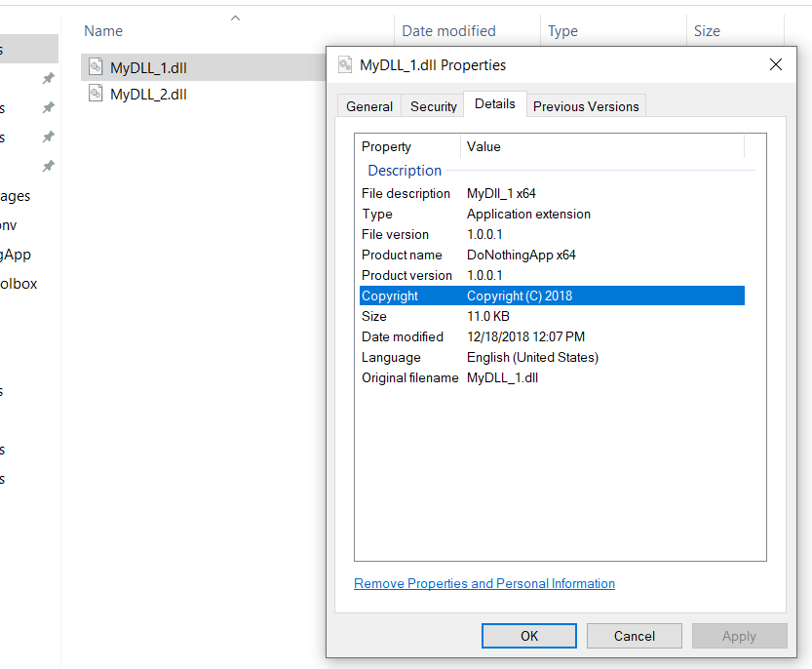Select the Original filename property row

pyautogui.click(x=552, y=377)
